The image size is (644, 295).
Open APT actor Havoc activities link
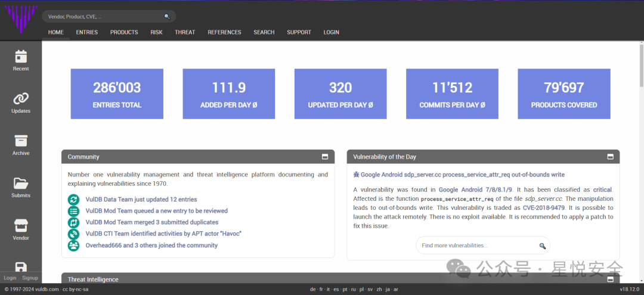tap(163, 234)
